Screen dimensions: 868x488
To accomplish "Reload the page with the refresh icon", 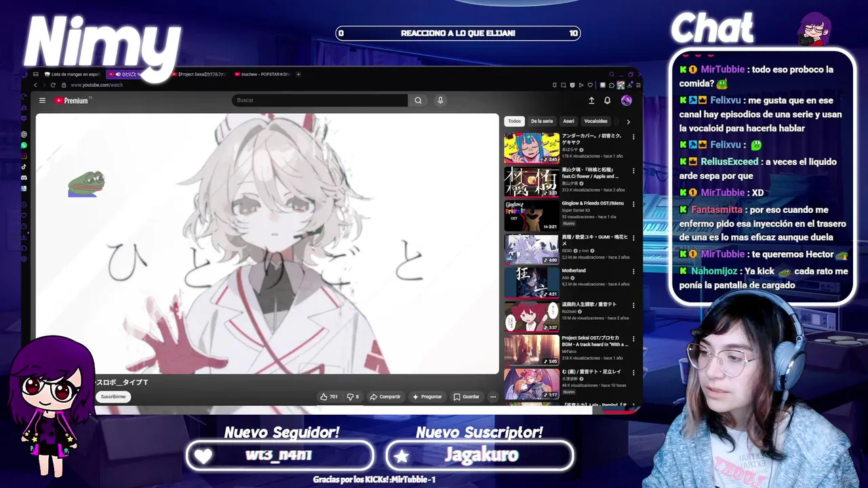I will 54,85.
